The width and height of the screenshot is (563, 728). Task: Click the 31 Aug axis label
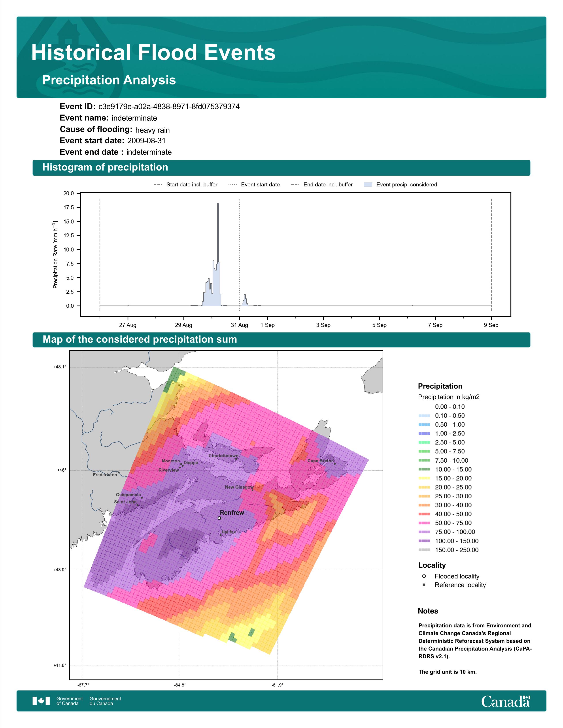240,325
